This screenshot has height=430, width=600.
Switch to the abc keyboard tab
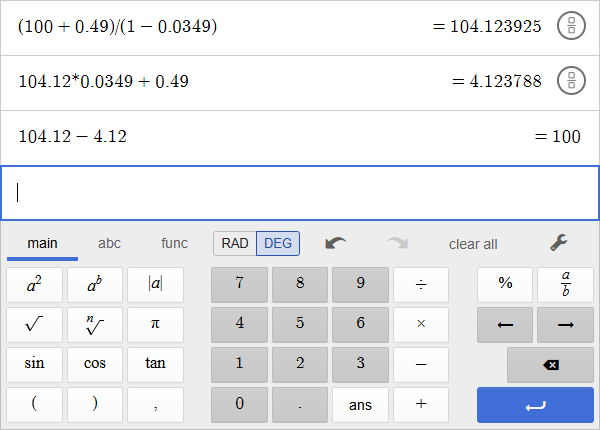(x=109, y=243)
